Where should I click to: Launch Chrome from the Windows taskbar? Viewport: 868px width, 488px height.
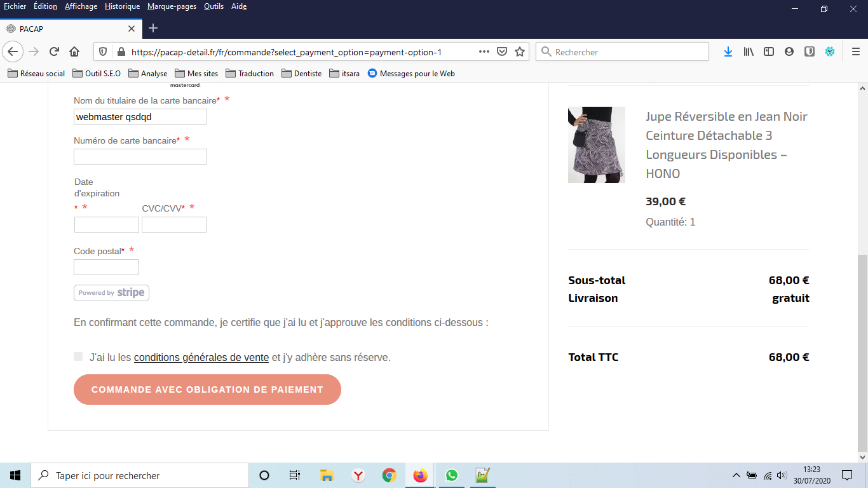(390, 475)
